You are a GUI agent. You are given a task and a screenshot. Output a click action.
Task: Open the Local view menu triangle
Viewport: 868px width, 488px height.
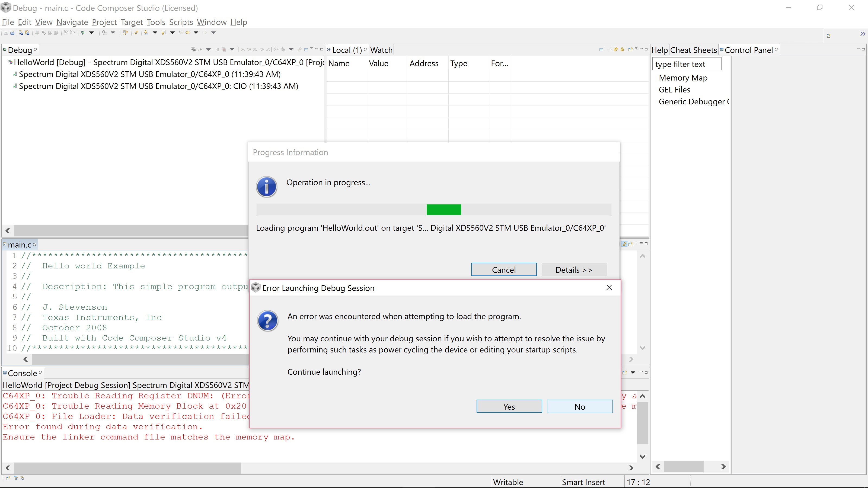click(636, 48)
